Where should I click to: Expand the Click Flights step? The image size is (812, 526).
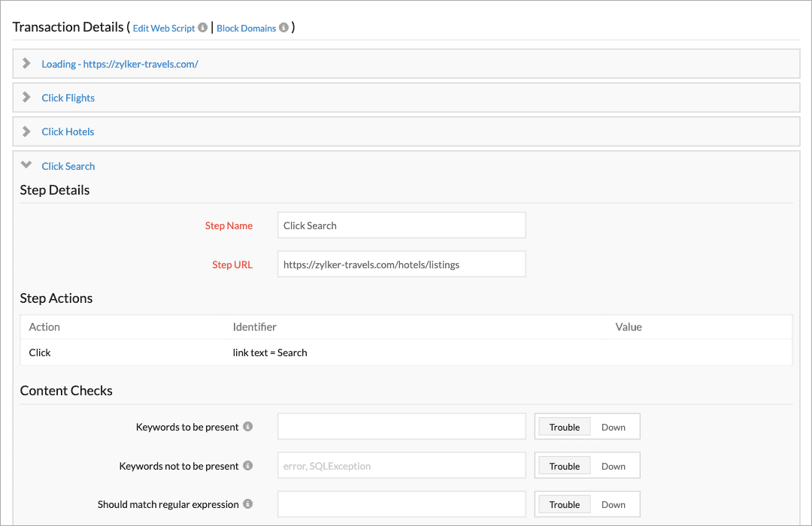tap(27, 97)
